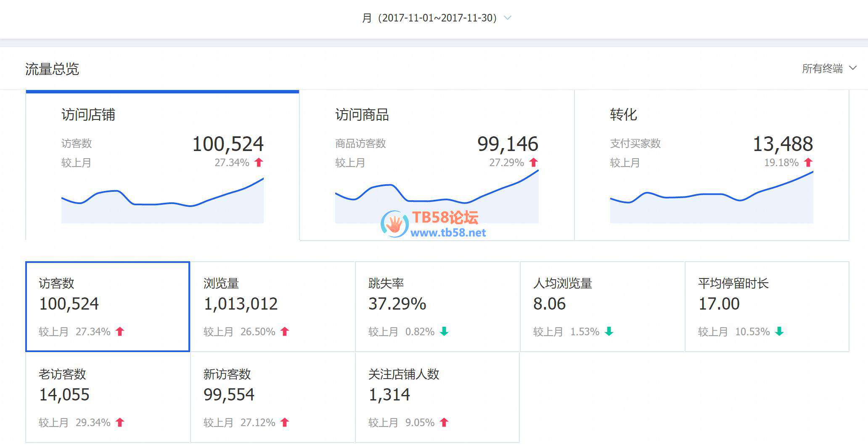
Task: Open the month date range dropdown
Action: click(x=429, y=18)
